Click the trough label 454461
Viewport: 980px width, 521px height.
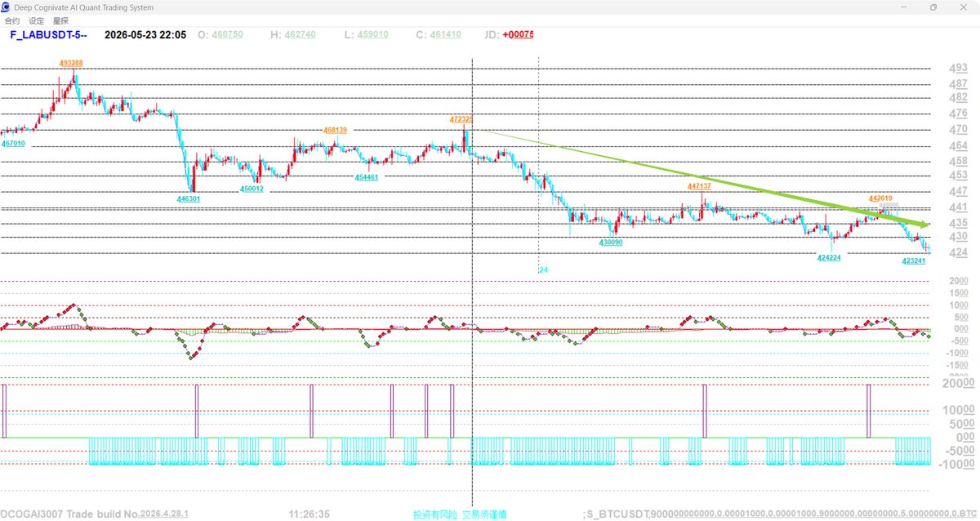point(366,177)
